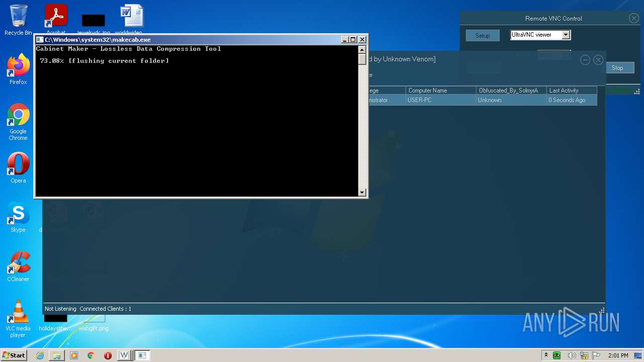Close the Remote VNC Control window
Viewport: 644px width, 362px height.
[x=633, y=18]
